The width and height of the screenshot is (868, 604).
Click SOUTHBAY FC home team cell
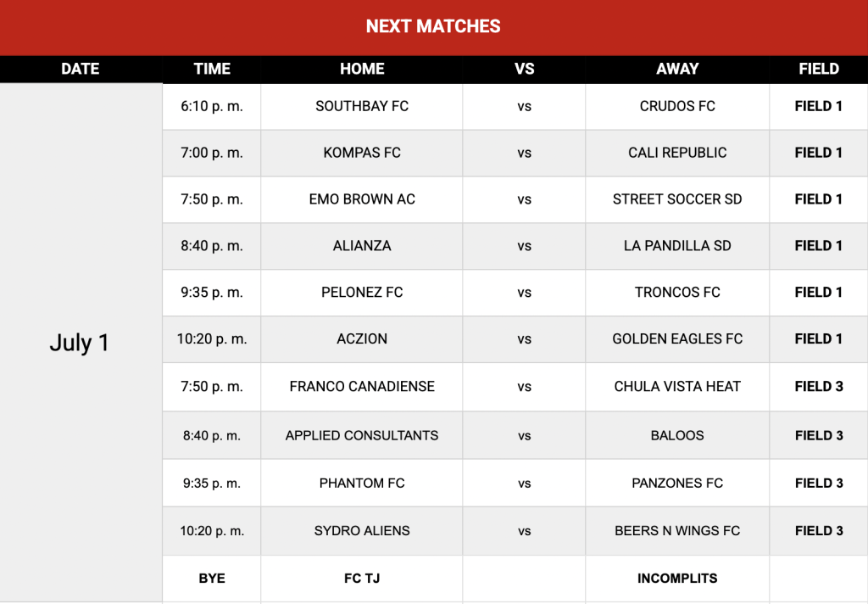[x=362, y=106]
